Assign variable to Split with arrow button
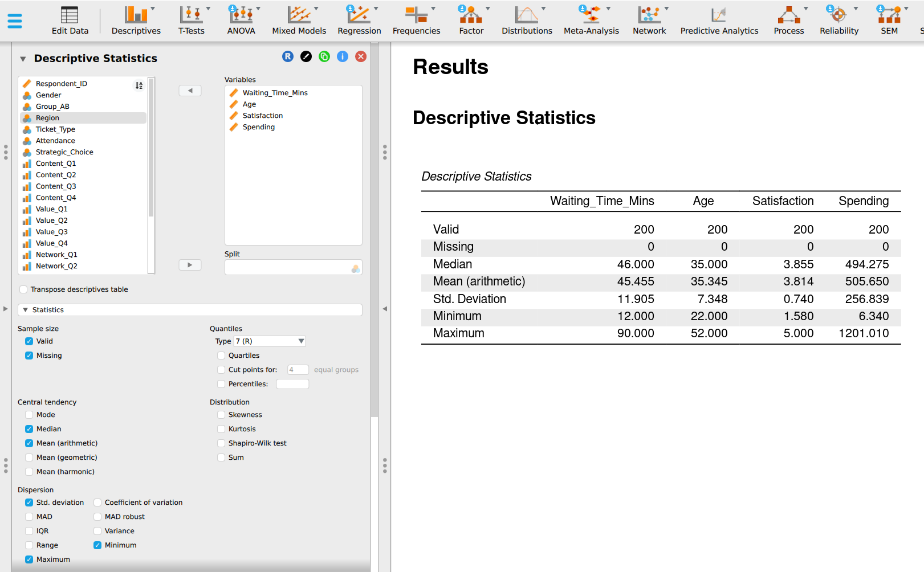924x572 pixels. click(x=190, y=265)
